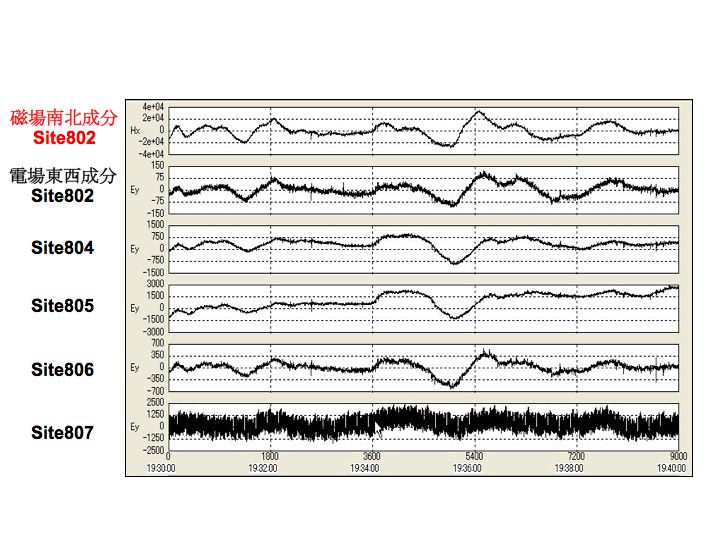Click the black 電場東西成分 label
This screenshot has width=720, height=540.
[x=63, y=176]
